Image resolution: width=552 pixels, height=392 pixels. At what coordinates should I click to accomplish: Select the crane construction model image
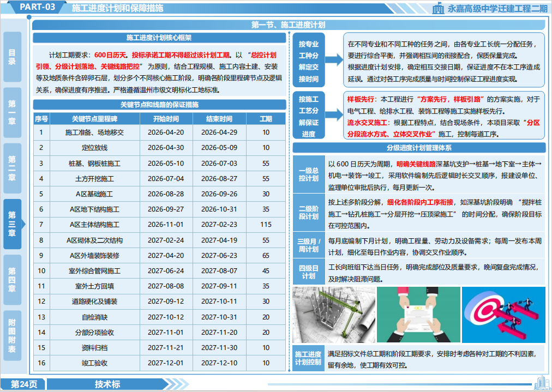pos(334,315)
